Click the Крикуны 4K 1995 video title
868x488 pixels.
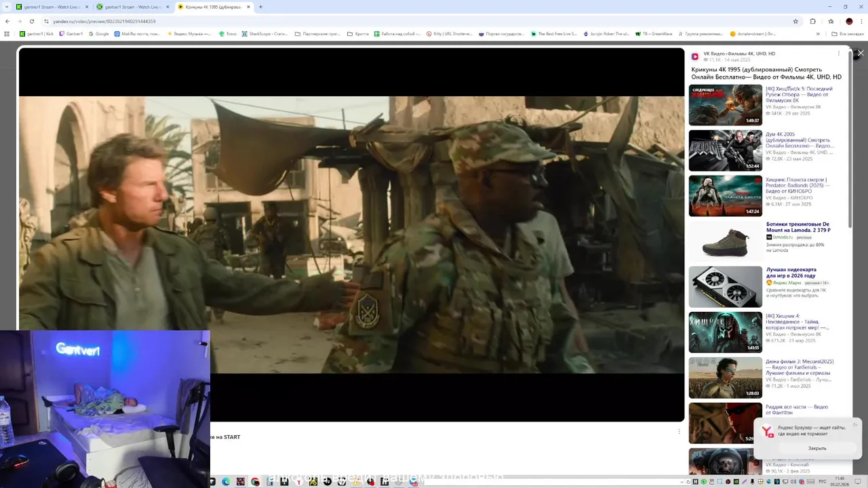766,73
